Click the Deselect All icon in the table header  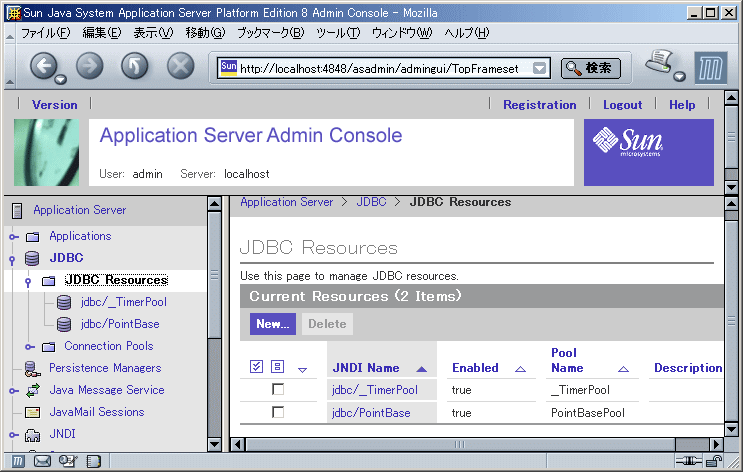point(277,366)
